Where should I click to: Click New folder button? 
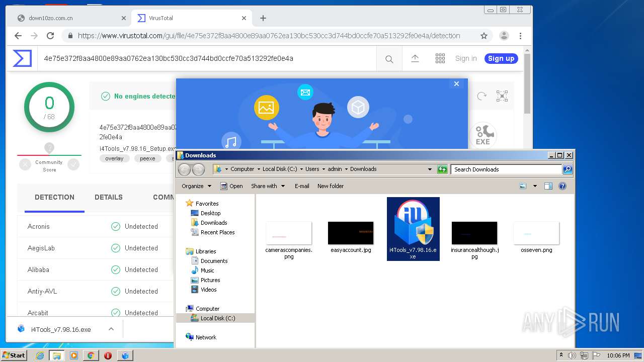pos(331,186)
